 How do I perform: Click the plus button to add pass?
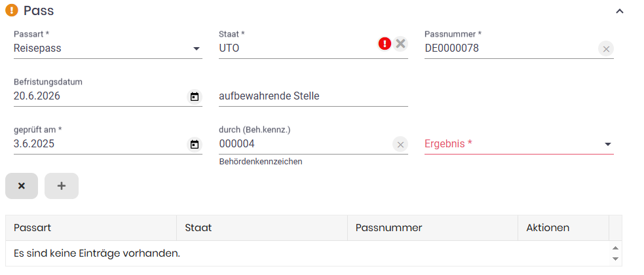(62, 186)
